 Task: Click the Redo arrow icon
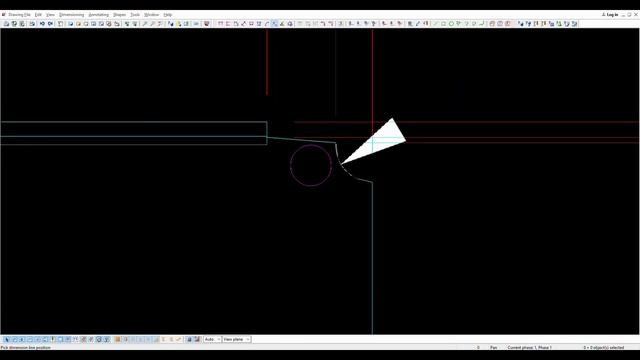[x=50, y=24]
